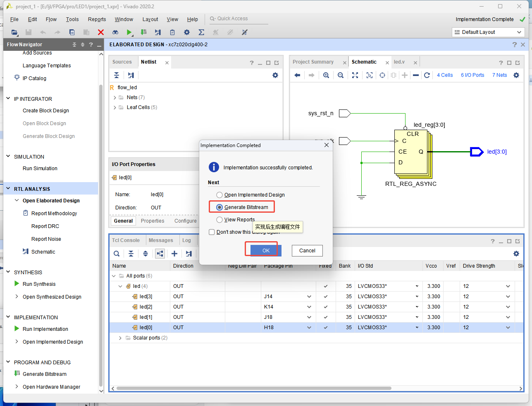Expand Scalar ports (2) group
Screen dimensions: 532x406
(120, 338)
